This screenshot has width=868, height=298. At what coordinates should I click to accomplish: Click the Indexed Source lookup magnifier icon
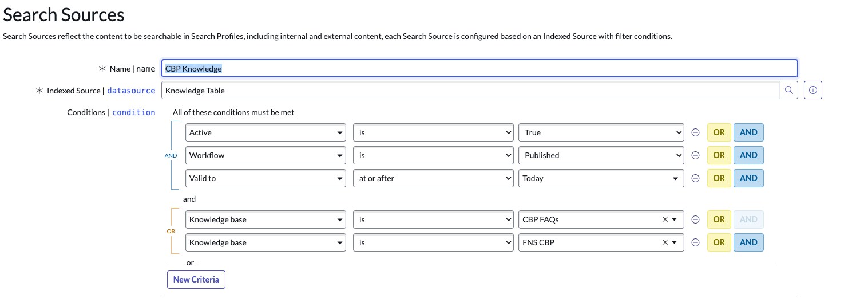[x=789, y=90]
